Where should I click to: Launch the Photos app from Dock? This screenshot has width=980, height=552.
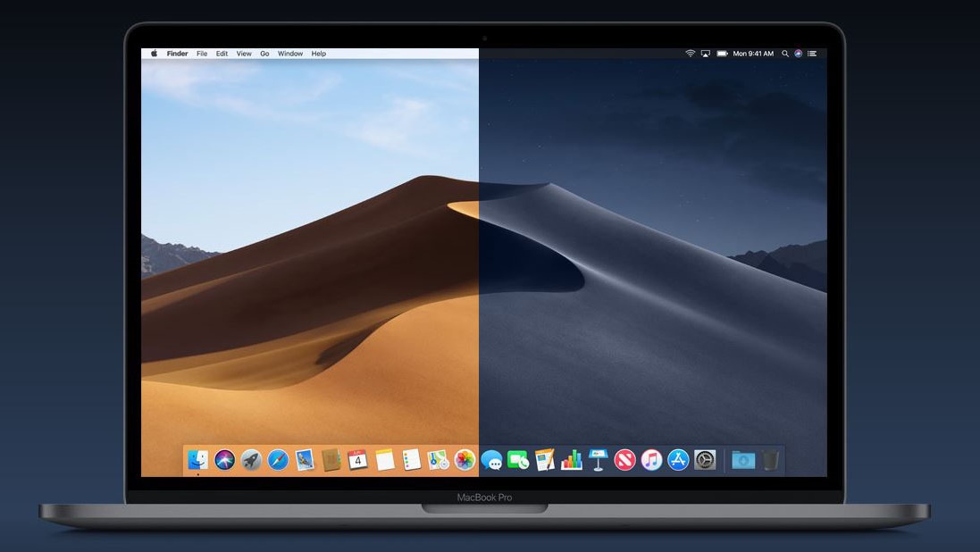(465, 460)
